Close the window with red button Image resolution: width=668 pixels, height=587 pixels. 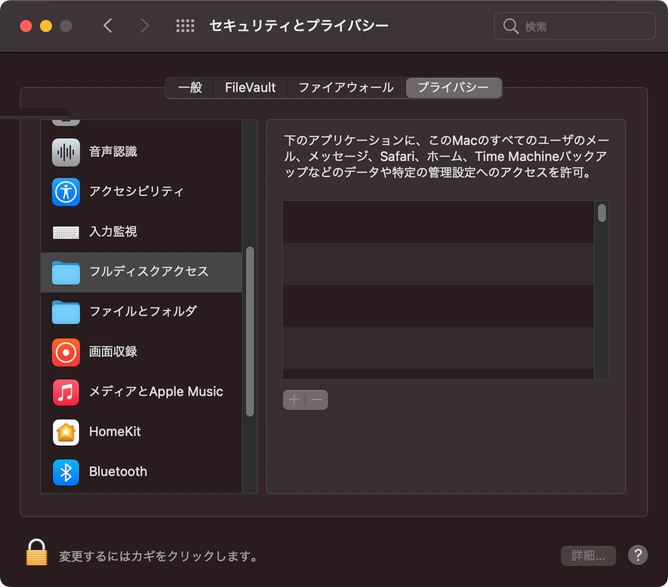26,26
